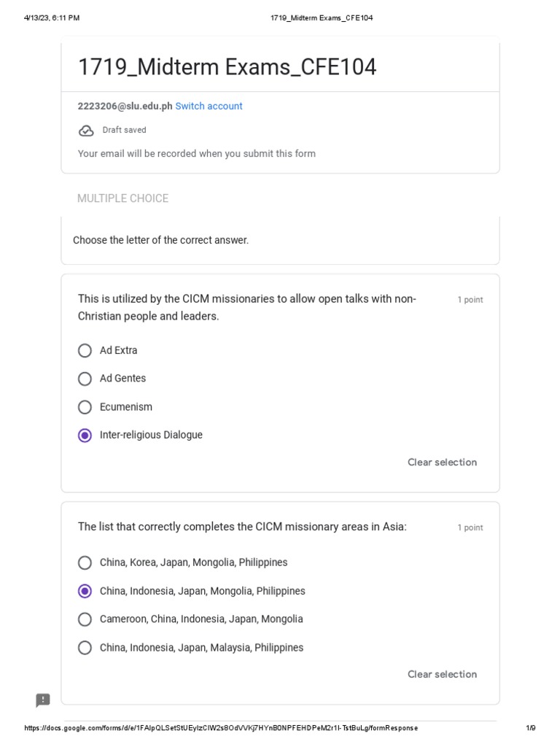Click the Google Forms URL in footer
Image resolution: width=560 pixels, height=747 pixels.
[221, 728]
